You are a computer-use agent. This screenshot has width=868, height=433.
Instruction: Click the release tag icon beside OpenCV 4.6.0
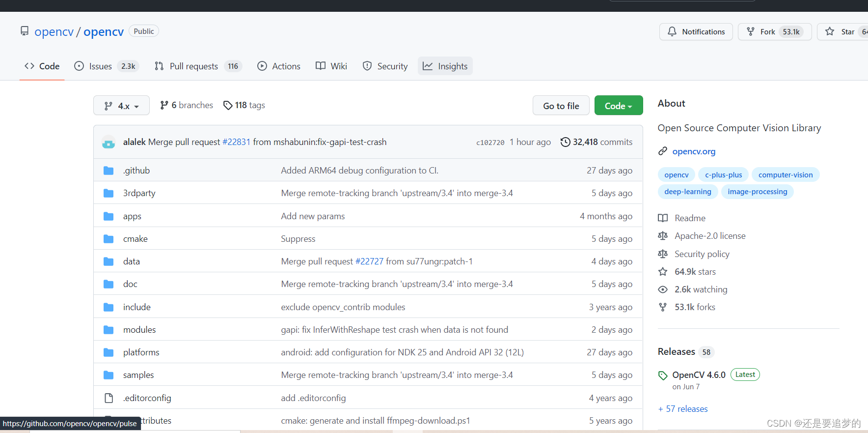click(x=663, y=375)
